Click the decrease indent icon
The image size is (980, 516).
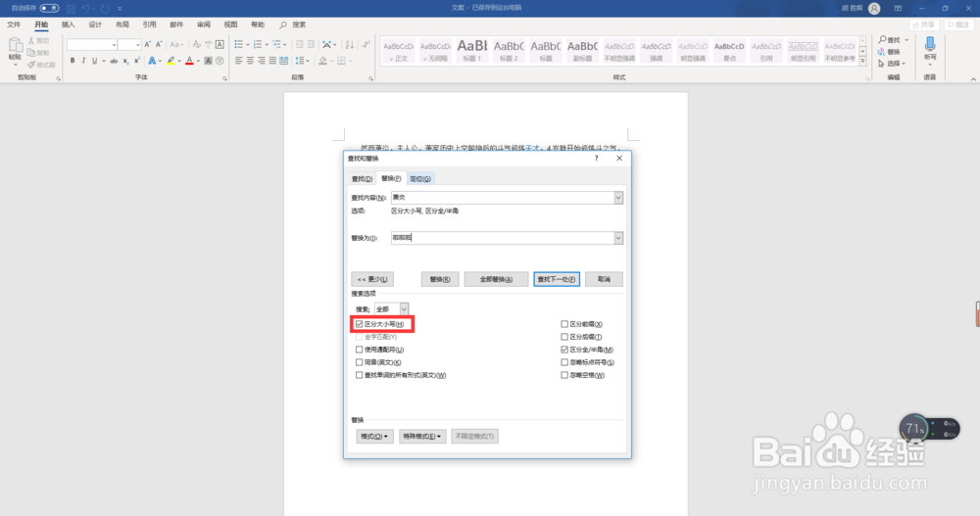tap(299, 44)
